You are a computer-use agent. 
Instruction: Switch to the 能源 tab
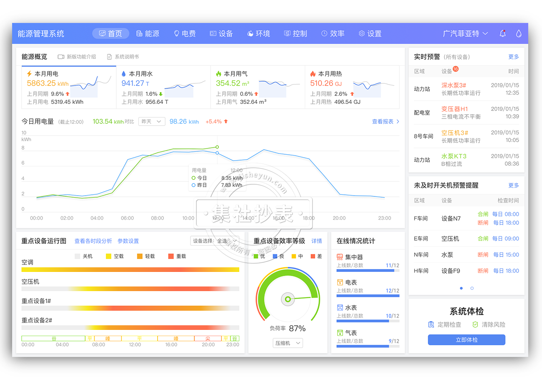(148, 33)
